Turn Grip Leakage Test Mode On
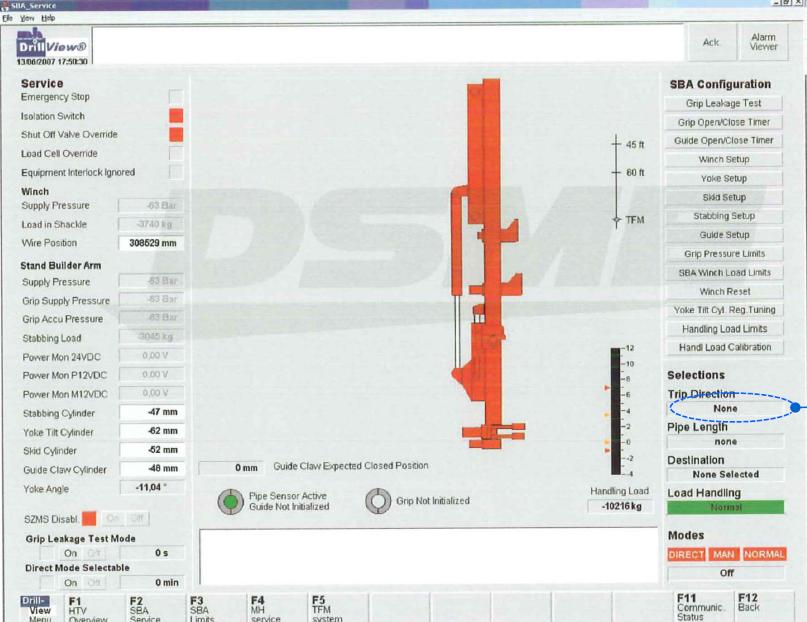Image resolution: width=807 pixels, height=622 pixels. pyautogui.click(x=71, y=553)
